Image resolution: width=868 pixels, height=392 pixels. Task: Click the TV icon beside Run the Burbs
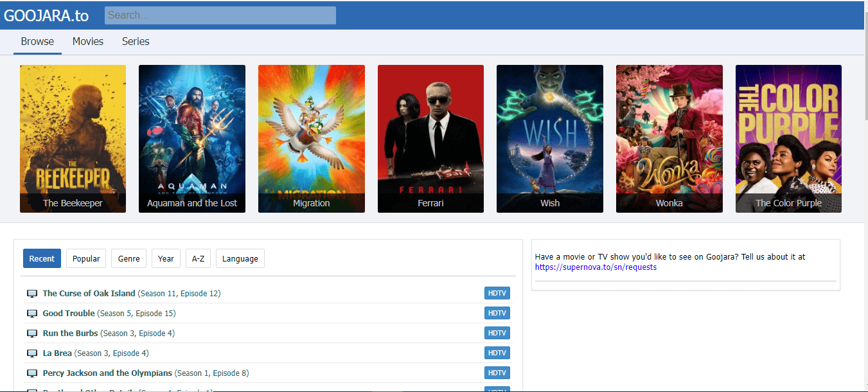coord(32,334)
